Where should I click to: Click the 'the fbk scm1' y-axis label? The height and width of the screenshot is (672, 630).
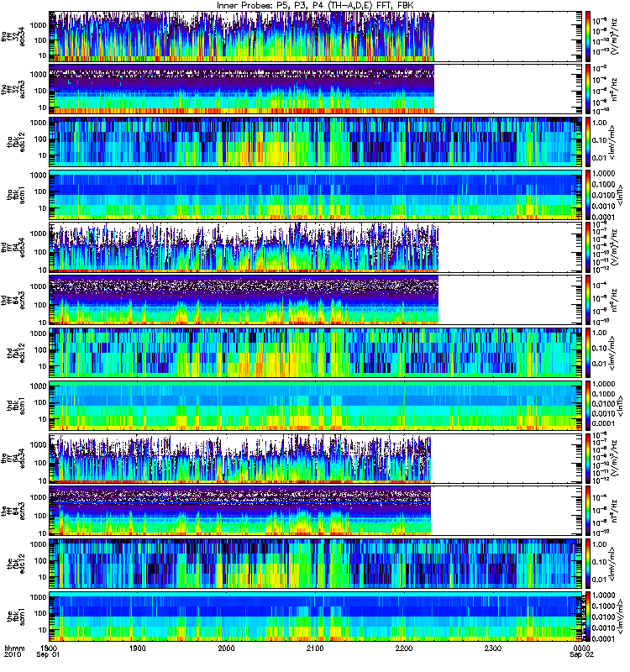pos(16,617)
